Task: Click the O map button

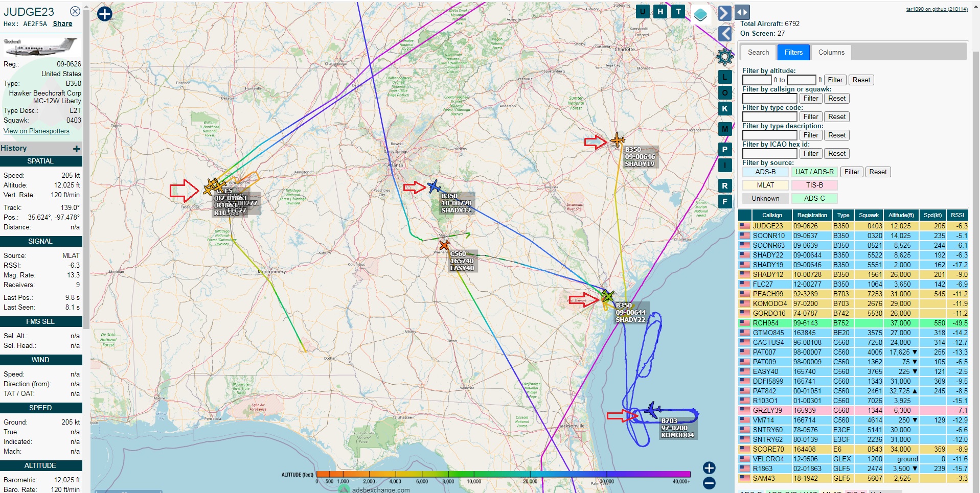Action: coord(724,92)
